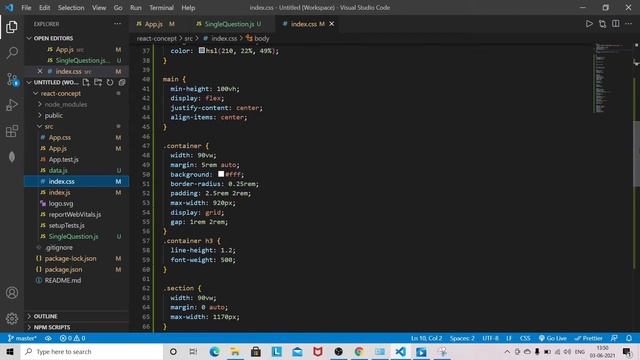This screenshot has width=640, height=360.
Task: Open the Search view in activity bar
Action: tap(12, 53)
